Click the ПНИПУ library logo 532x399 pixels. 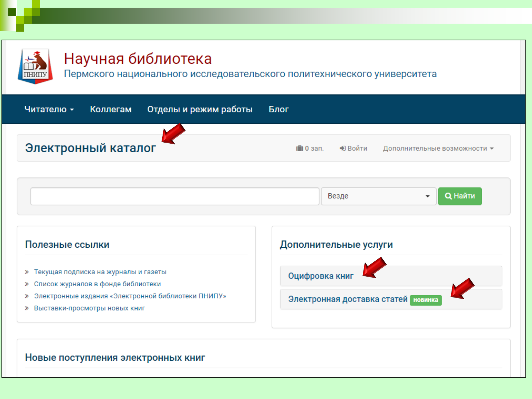[x=35, y=66]
